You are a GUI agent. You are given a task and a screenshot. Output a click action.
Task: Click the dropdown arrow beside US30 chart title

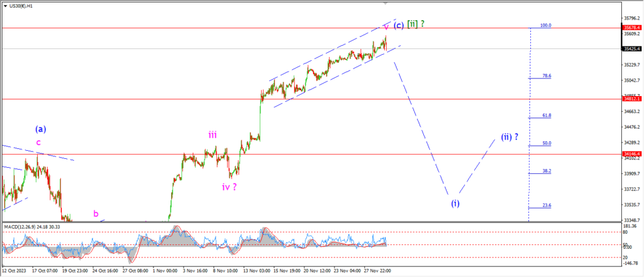coord(4,5)
